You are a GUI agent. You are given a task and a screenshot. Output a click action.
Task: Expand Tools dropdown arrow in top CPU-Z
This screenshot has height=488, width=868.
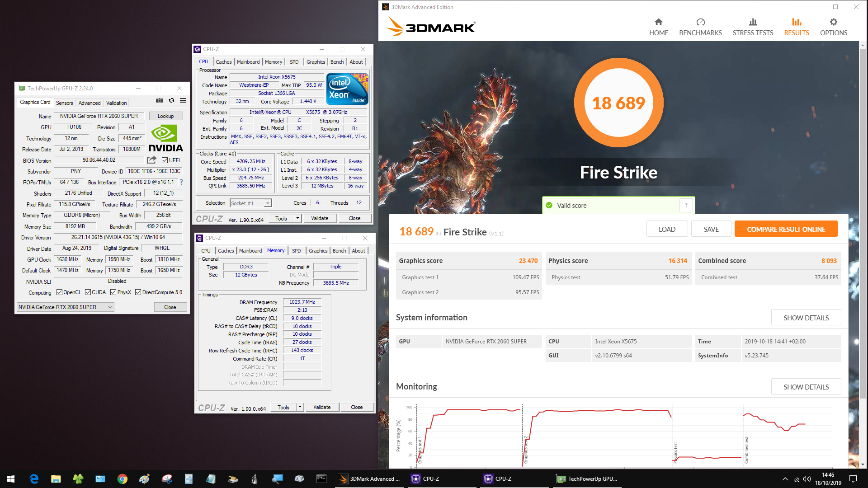point(297,218)
